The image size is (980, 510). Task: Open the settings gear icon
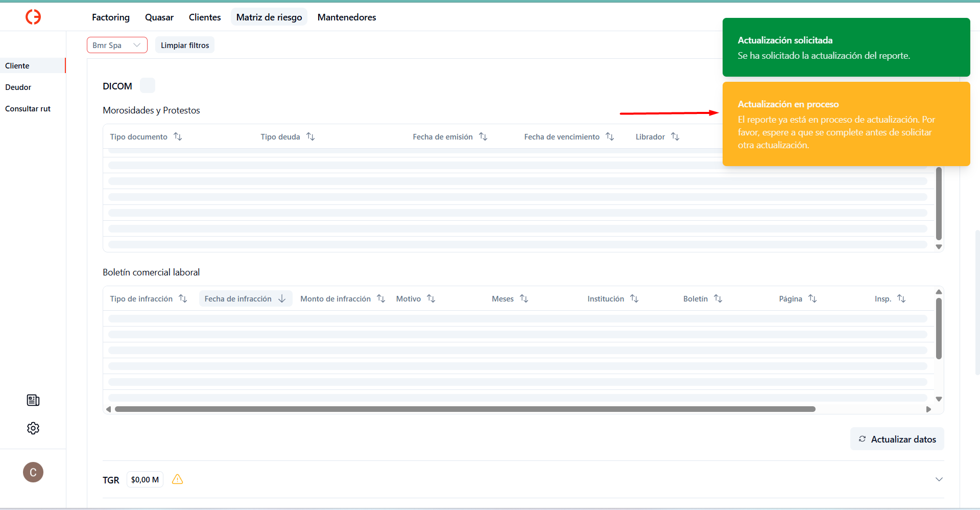point(33,428)
